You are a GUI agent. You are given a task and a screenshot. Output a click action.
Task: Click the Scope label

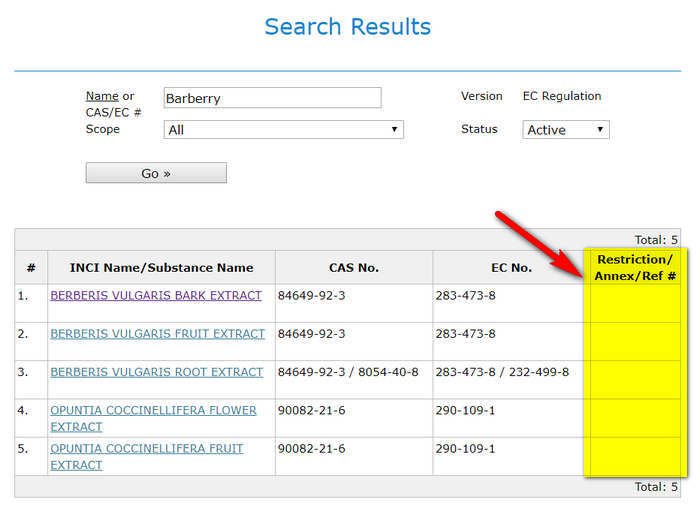click(103, 129)
